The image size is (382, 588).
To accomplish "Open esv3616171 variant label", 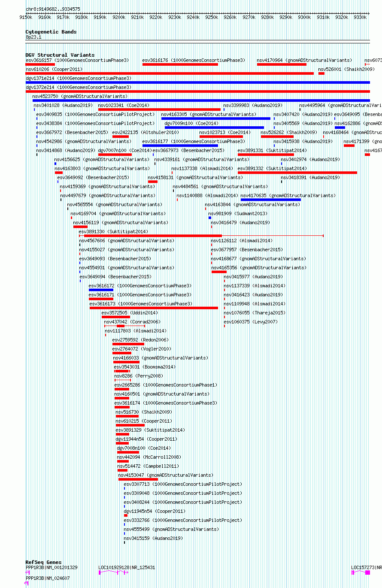I will 140,295.
